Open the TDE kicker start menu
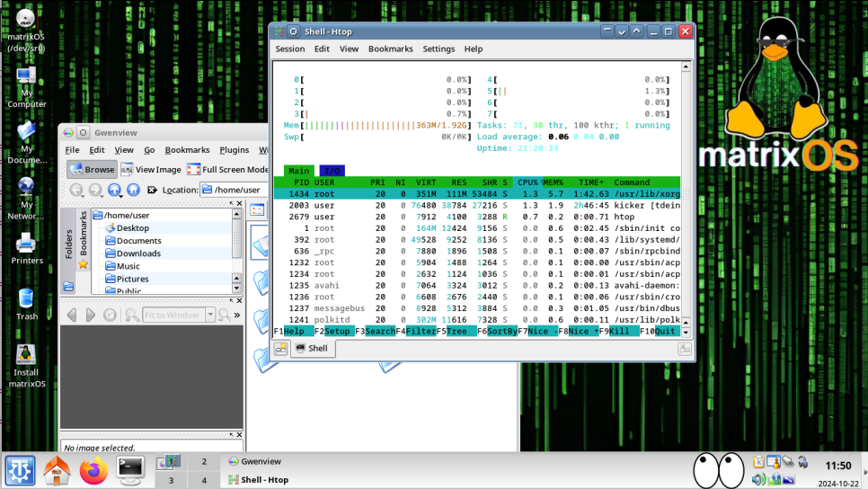 pyautogui.click(x=20, y=470)
